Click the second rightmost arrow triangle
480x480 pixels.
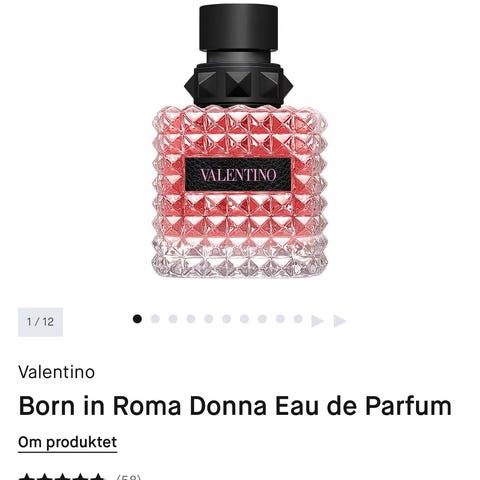340,321
